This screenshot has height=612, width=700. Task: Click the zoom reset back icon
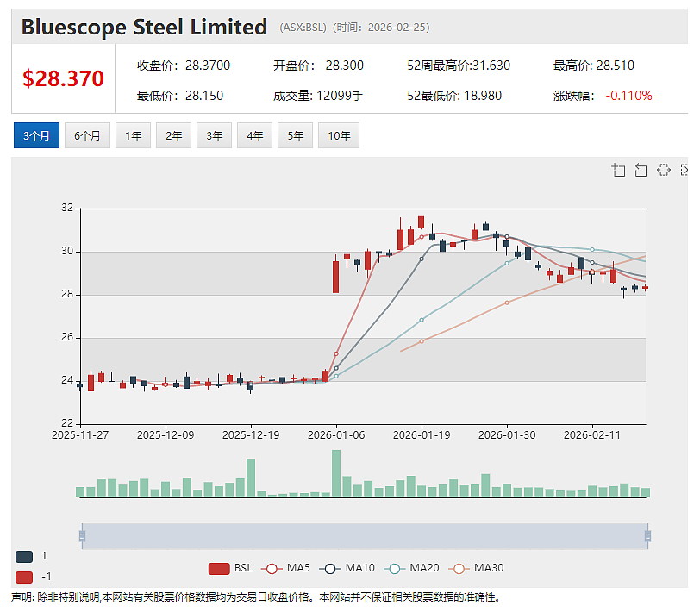[641, 170]
